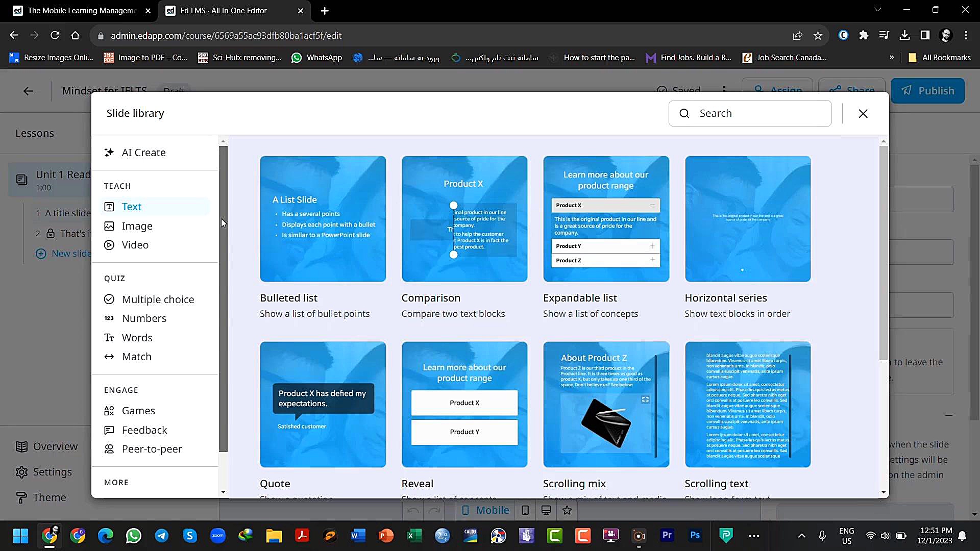Open AI Create in slide library
This screenshot has height=551, width=980.
pyautogui.click(x=135, y=153)
